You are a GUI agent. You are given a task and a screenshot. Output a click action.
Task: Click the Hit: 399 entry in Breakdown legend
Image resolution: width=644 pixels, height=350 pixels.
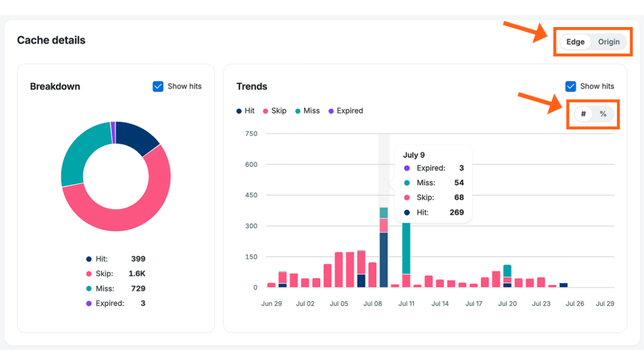(116, 259)
